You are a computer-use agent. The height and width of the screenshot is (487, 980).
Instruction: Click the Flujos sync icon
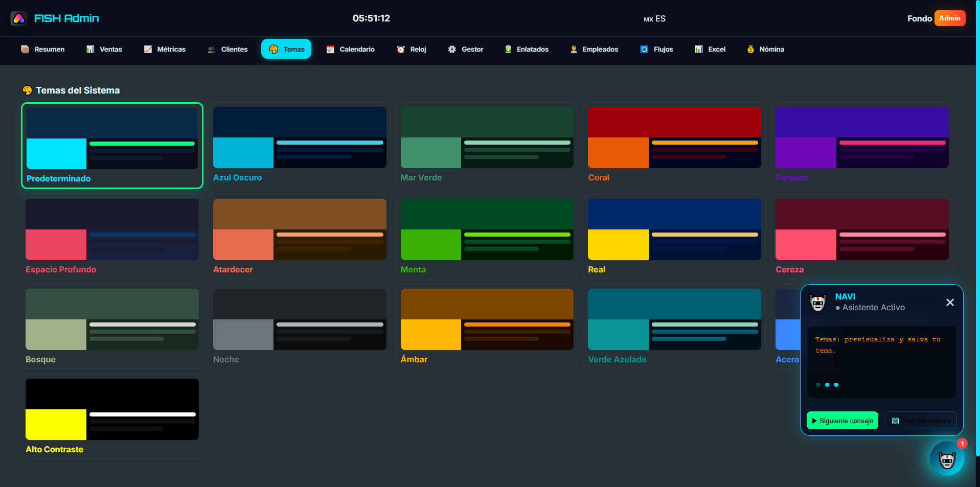[644, 50]
